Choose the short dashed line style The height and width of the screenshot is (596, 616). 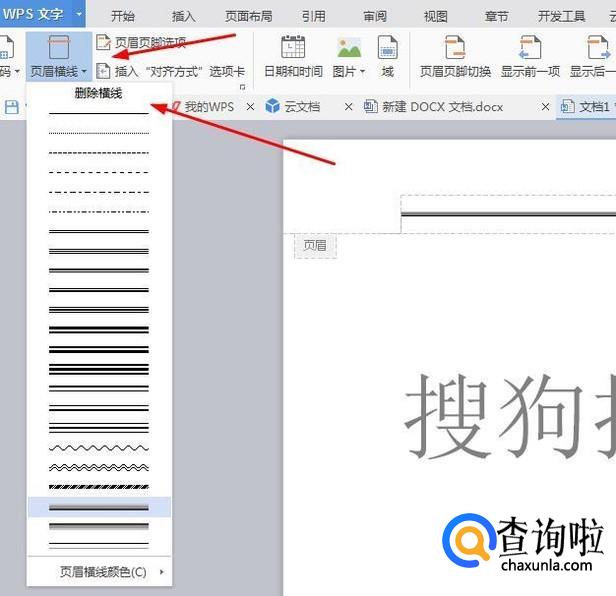point(99,153)
